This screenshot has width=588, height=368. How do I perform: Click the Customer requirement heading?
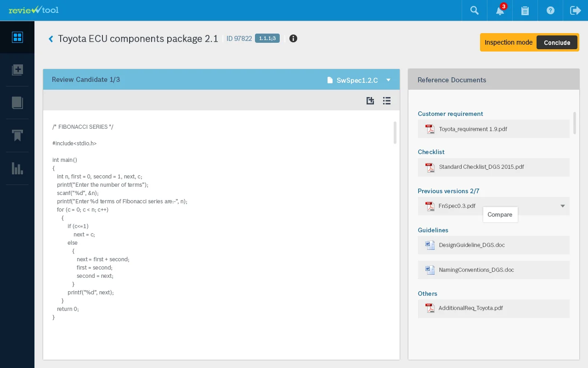pyautogui.click(x=450, y=114)
